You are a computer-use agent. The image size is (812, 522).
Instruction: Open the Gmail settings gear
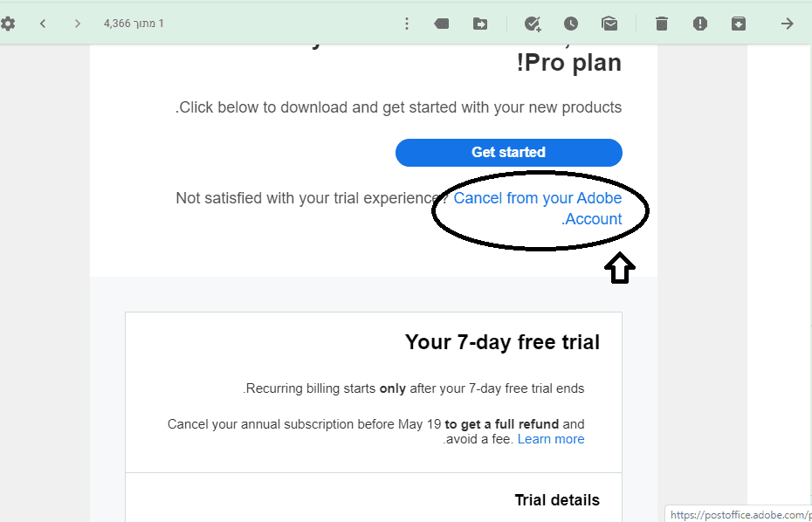click(8, 24)
